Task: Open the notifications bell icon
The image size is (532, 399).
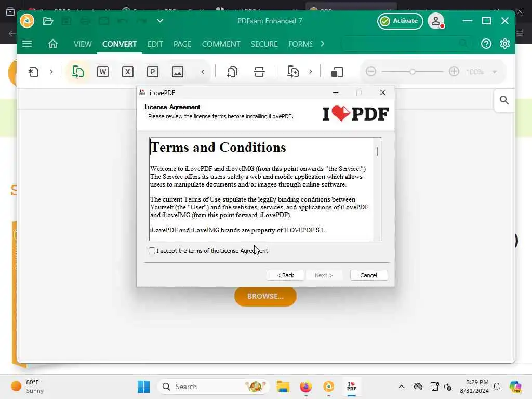Action: pyautogui.click(x=497, y=387)
